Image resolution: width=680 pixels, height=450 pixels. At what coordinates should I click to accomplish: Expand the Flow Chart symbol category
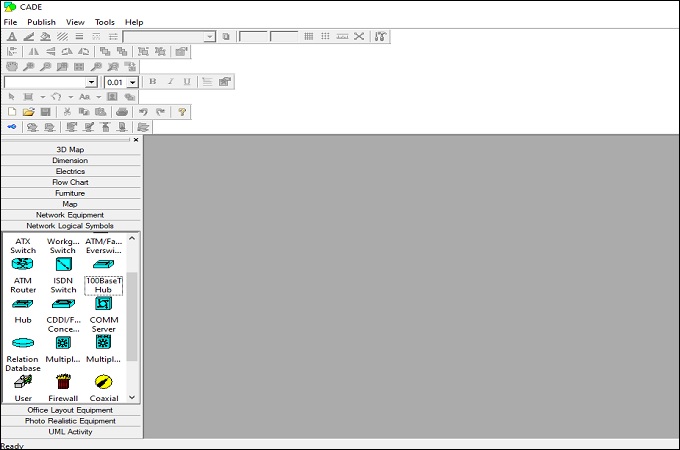[x=70, y=182]
